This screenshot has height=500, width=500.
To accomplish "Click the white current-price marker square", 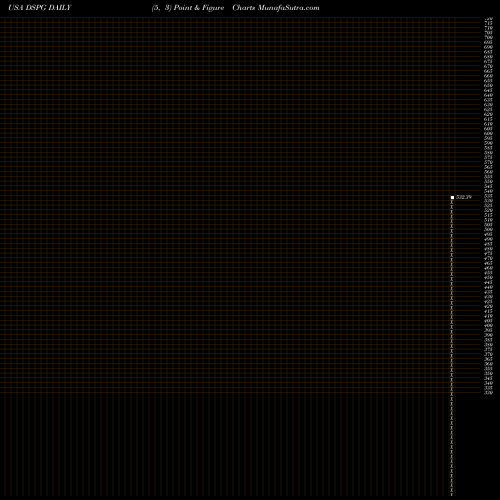I will 452,198.
